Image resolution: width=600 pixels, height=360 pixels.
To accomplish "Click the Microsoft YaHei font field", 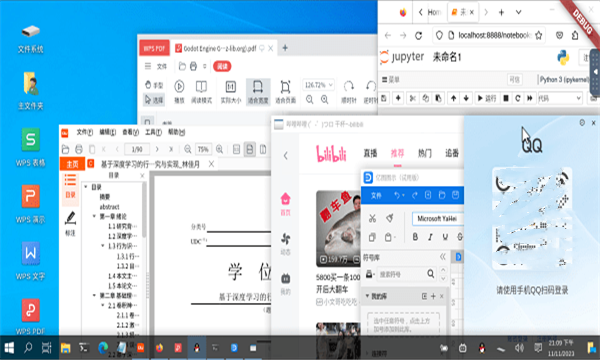I will (437, 218).
